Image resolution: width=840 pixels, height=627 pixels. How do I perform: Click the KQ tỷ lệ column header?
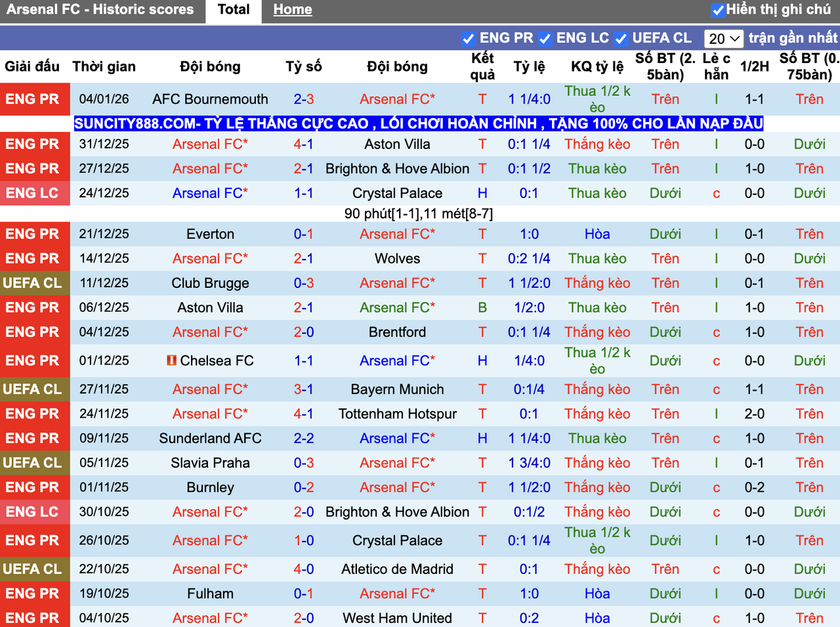pos(597,66)
